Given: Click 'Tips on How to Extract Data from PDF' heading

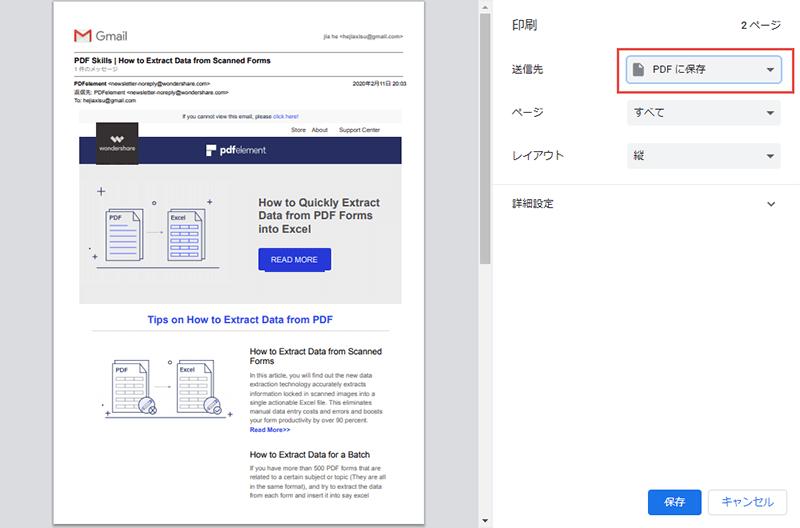Looking at the screenshot, I should point(240,320).
